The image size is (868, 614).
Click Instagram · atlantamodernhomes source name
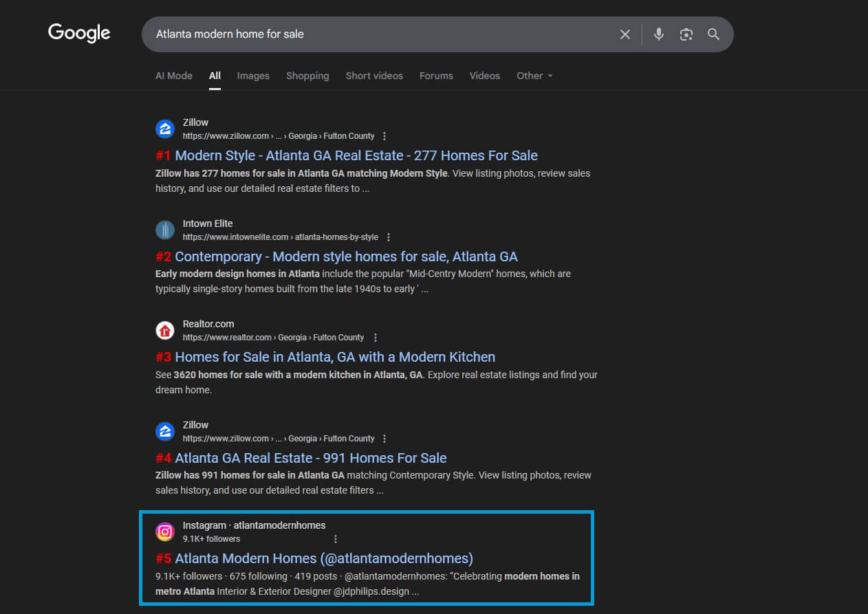(254, 525)
